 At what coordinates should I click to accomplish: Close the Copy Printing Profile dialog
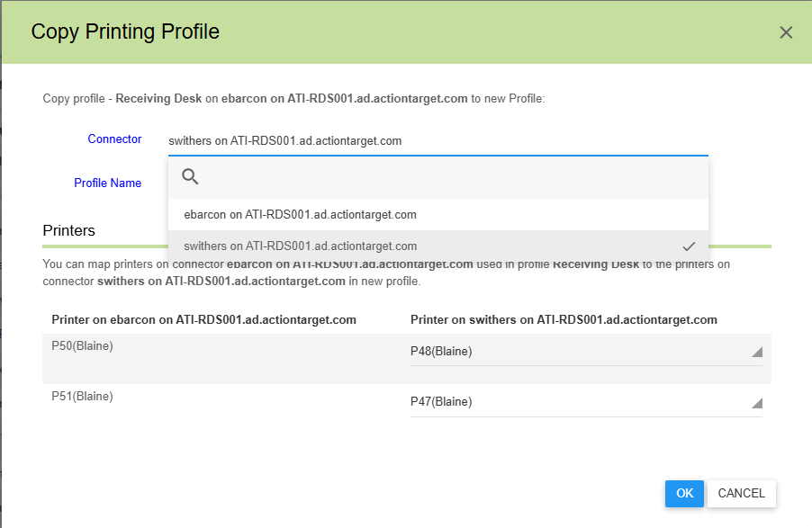tap(785, 32)
